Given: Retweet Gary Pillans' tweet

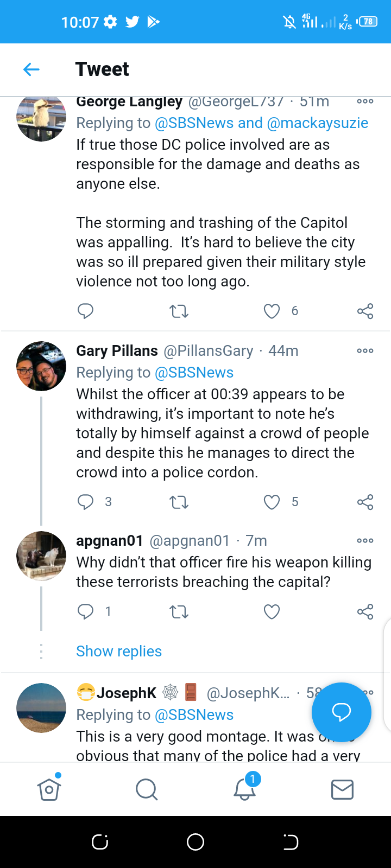Looking at the screenshot, I should [179, 502].
